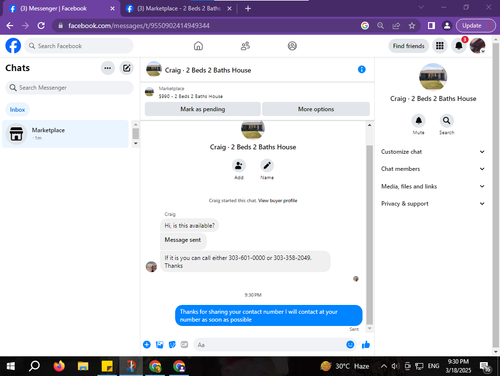Start a new message with compose icon

(126, 68)
